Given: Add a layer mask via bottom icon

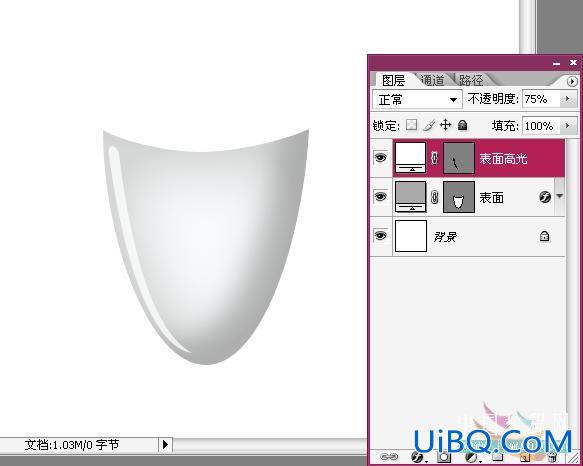Looking at the screenshot, I should click(x=444, y=457).
